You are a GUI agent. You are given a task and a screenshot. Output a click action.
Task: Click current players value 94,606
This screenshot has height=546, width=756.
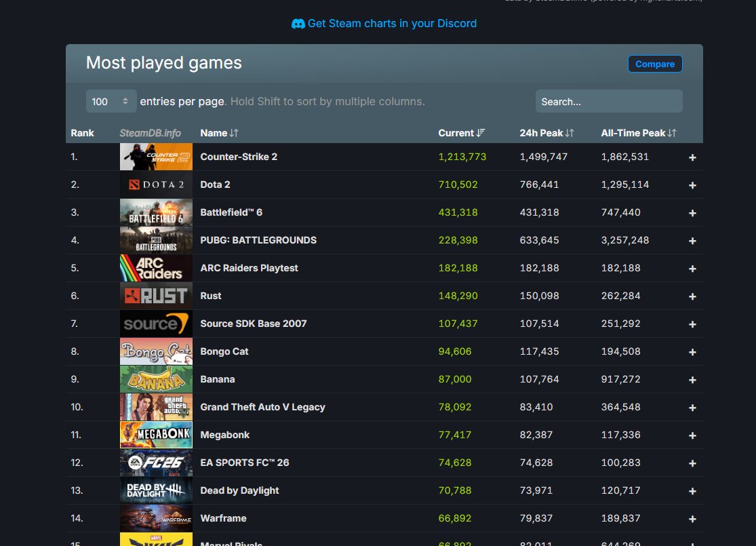tap(455, 351)
